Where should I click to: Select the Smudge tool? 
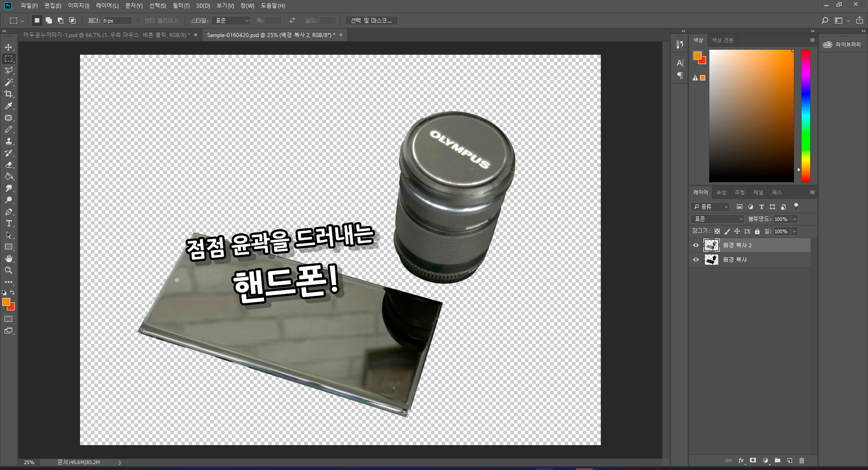[x=9, y=188]
